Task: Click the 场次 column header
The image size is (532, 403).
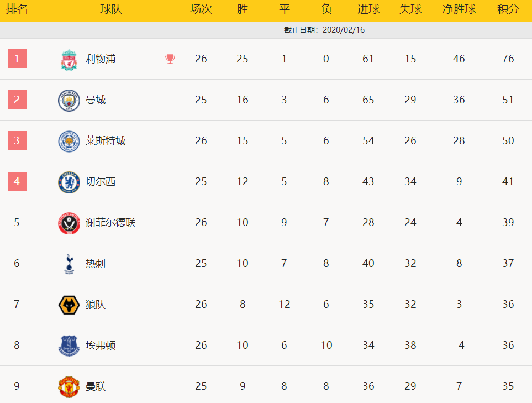Action: click(x=201, y=9)
